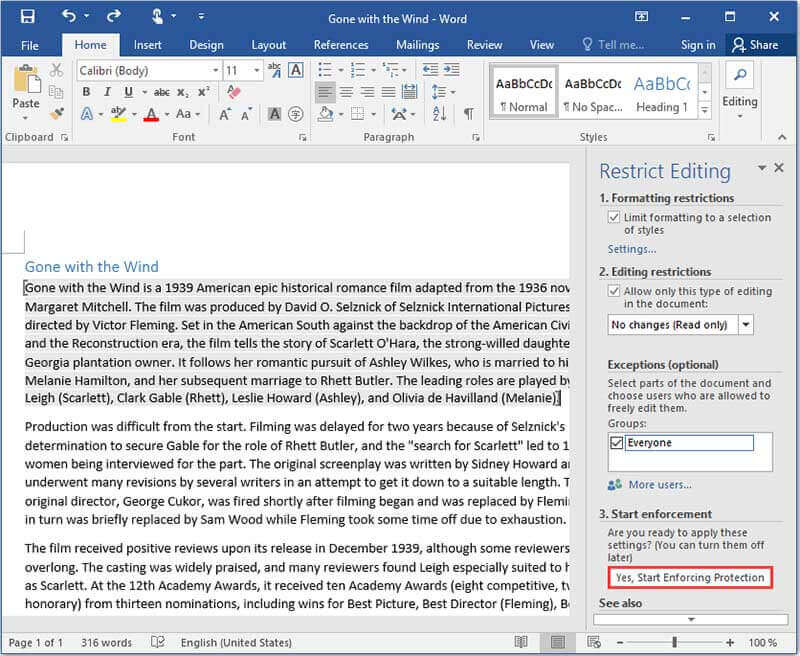Open Read Mode view in status bar

[x=521, y=642]
